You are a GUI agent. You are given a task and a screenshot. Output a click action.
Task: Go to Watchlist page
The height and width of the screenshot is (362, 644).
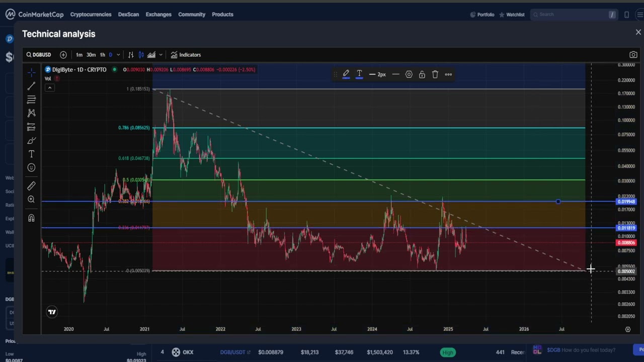click(512, 15)
